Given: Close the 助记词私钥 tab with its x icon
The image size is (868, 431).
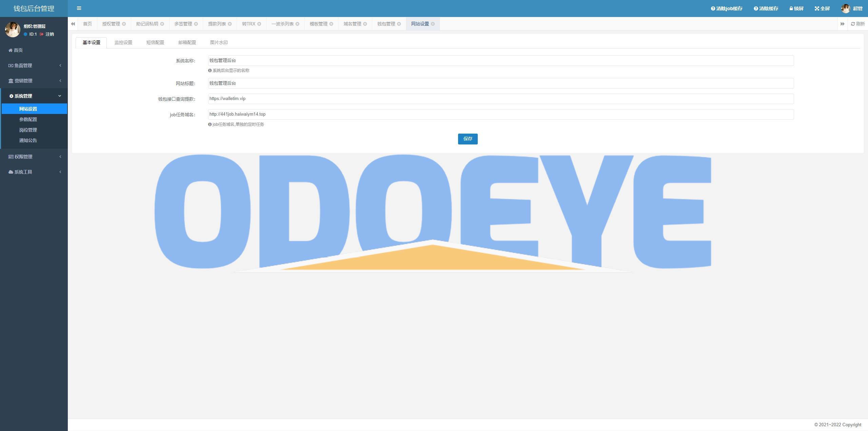Looking at the screenshot, I should pyautogui.click(x=162, y=24).
